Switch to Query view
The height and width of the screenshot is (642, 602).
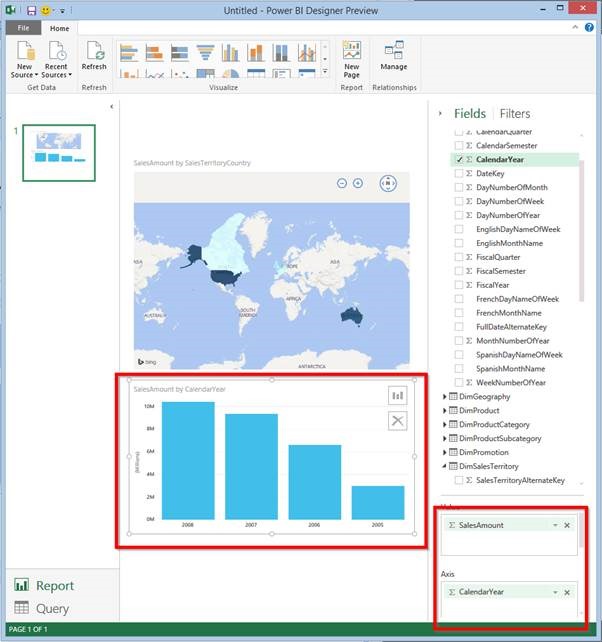42,608
